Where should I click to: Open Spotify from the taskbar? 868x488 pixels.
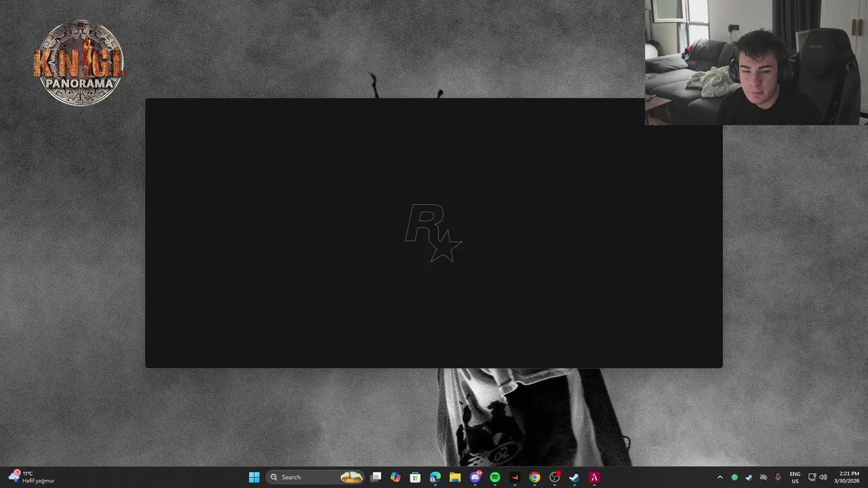coord(495,477)
